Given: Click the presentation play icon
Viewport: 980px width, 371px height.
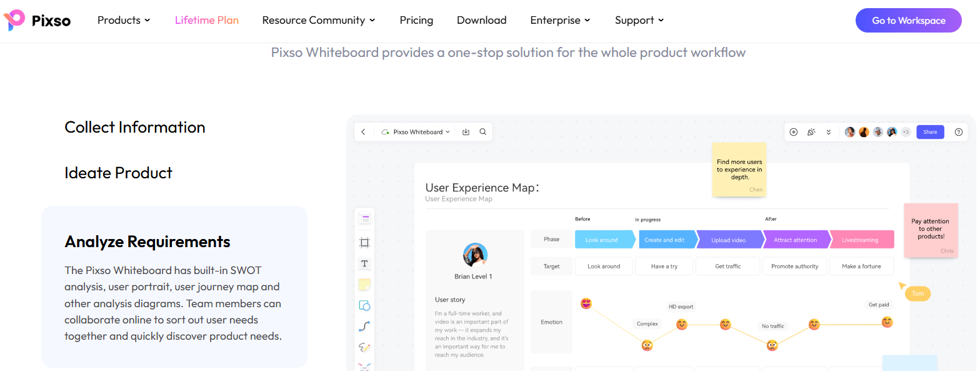Looking at the screenshot, I should (x=794, y=132).
